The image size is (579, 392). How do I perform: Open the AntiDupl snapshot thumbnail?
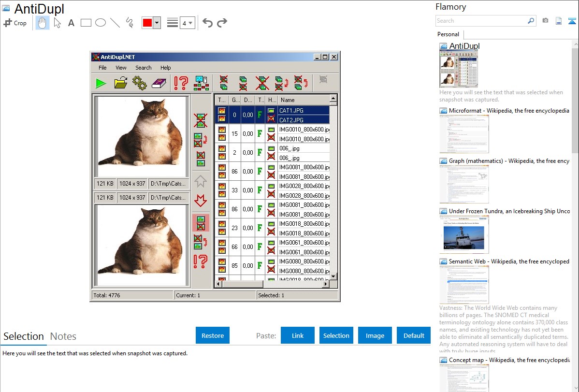pyautogui.click(x=459, y=69)
